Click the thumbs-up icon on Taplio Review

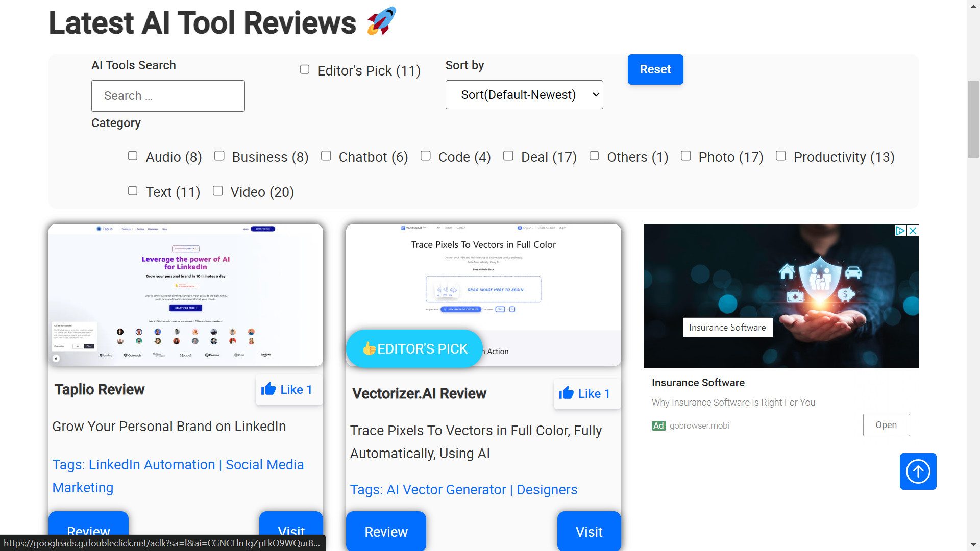click(268, 389)
